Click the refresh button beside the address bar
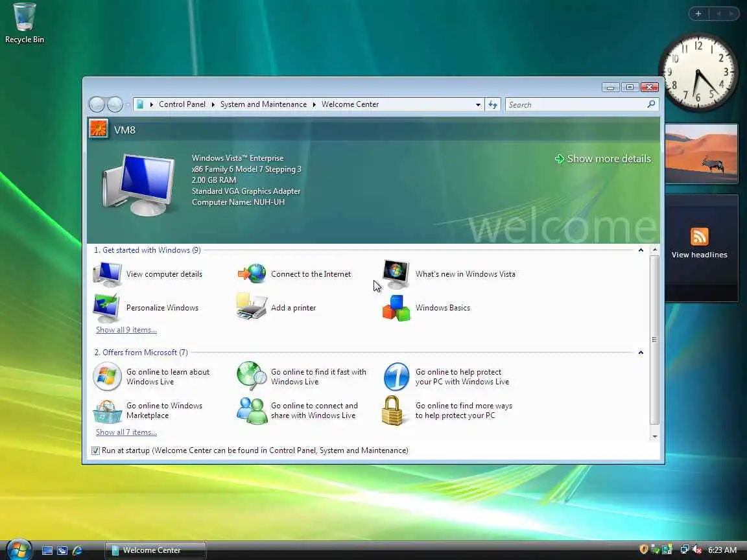 pyautogui.click(x=493, y=104)
